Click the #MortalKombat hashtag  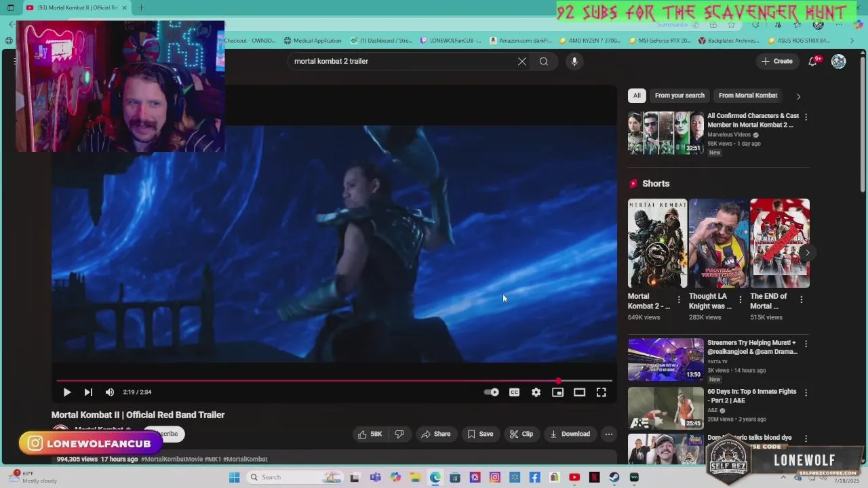point(245,459)
